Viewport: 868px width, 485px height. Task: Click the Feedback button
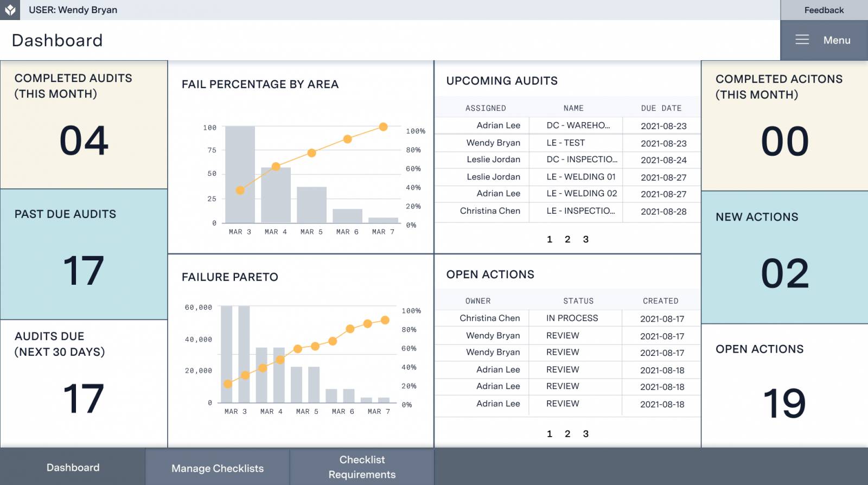point(824,10)
